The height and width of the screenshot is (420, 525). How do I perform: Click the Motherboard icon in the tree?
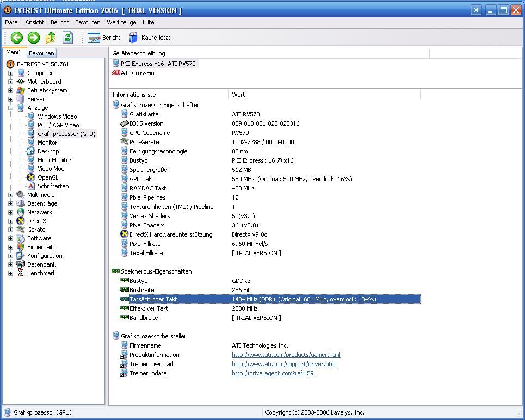(x=21, y=82)
